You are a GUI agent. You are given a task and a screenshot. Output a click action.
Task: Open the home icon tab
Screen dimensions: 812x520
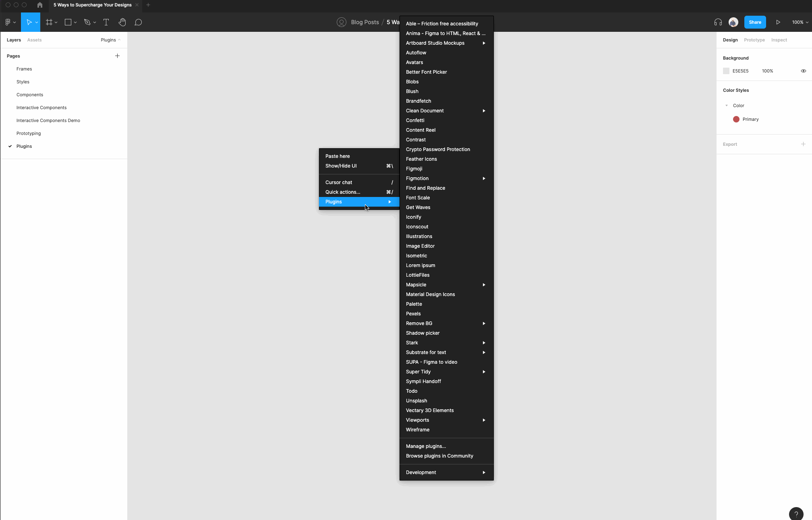[x=39, y=5]
